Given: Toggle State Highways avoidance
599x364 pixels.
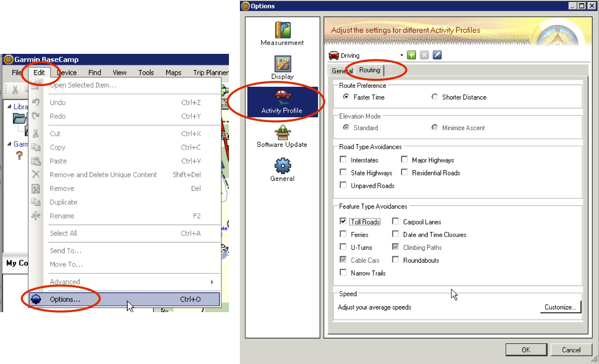Looking at the screenshot, I should click(x=343, y=173).
